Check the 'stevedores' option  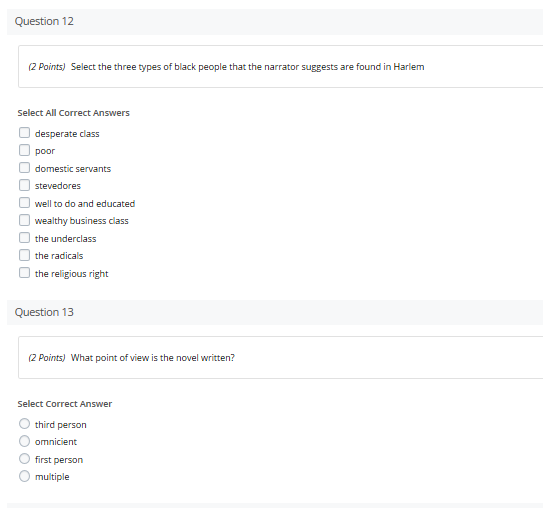24,185
